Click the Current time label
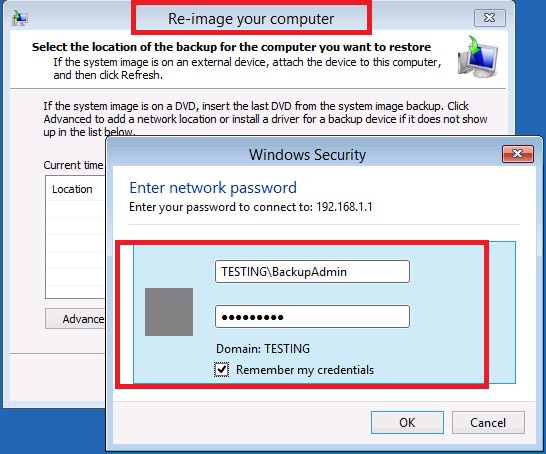The width and height of the screenshot is (546, 454). pos(73,165)
